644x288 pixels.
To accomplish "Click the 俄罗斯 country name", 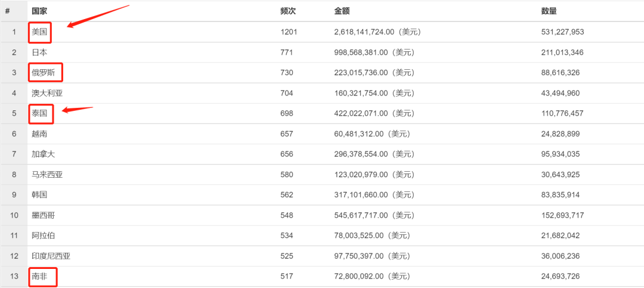I will pyautogui.click(x=44, y=73).
